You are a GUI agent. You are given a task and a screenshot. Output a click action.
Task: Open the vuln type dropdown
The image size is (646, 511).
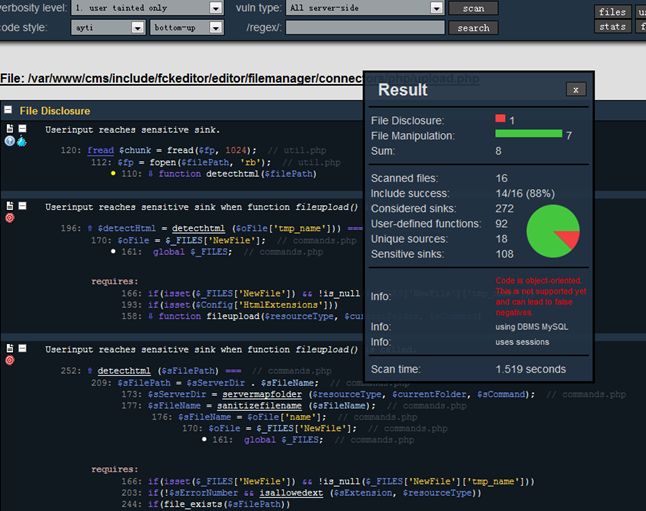(365, 8)
